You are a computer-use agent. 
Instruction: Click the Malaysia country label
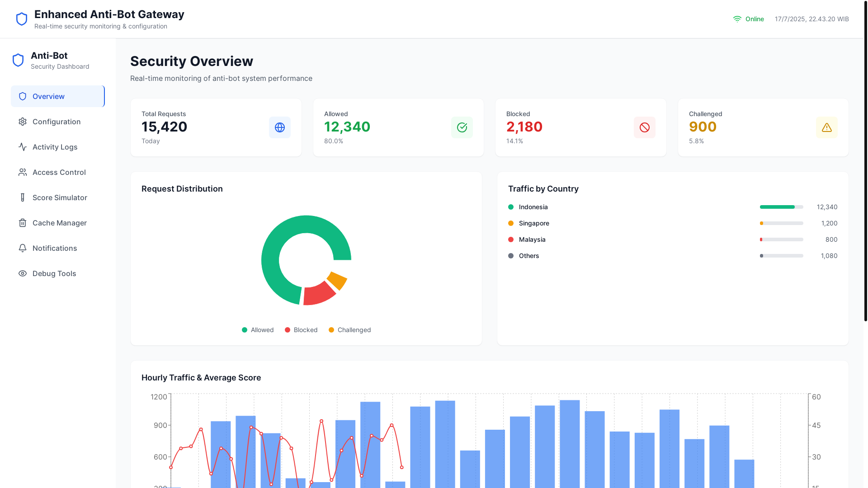tap(532, 239)
